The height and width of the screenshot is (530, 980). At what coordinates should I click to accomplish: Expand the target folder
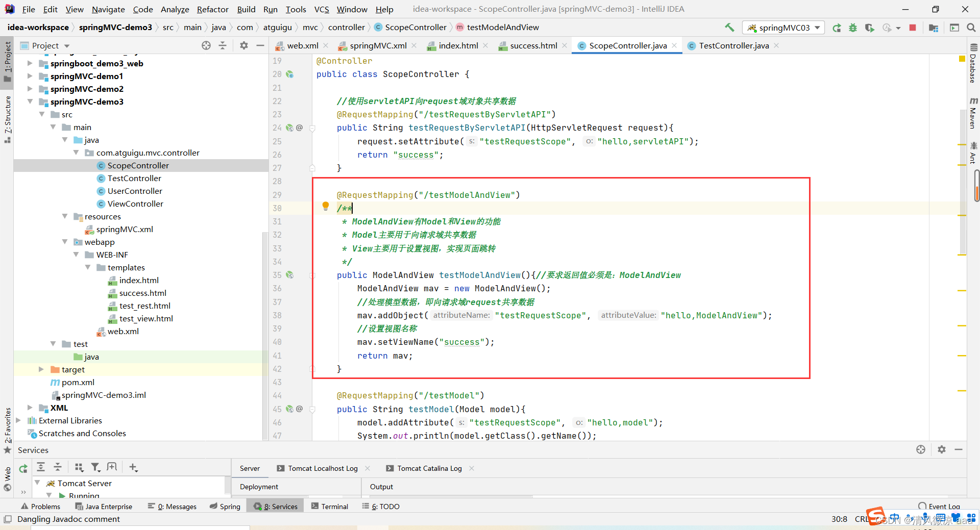[41, 369]
